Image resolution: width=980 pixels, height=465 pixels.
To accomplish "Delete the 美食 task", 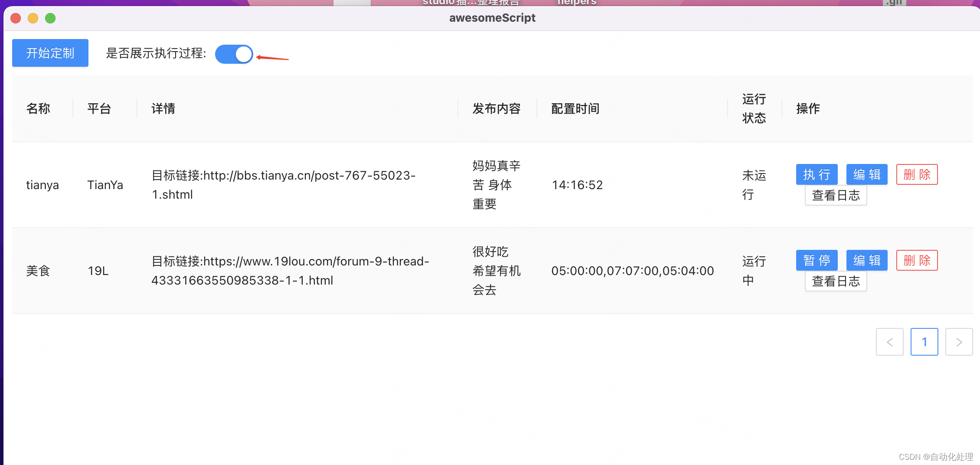I will click(917, 260).
